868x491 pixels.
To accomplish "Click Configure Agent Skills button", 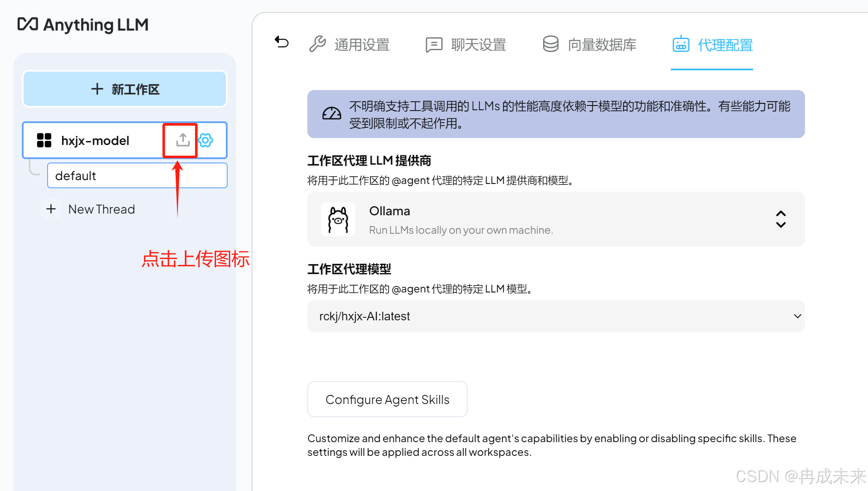I will pyautogui.click(x=387, y=399).
